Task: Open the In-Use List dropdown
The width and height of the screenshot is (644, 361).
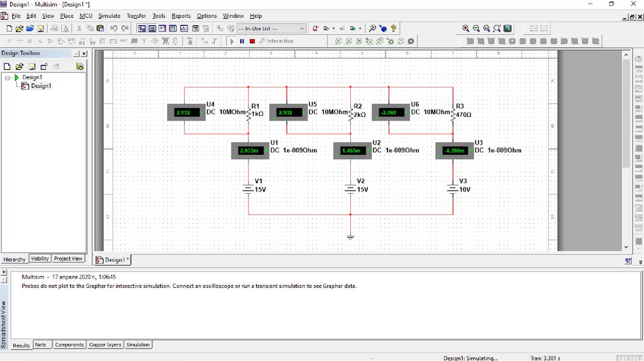Action: (x=302, y=28)
